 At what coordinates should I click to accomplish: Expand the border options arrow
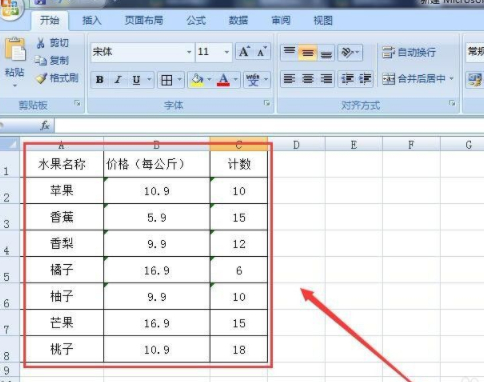[x=179, y=80]
